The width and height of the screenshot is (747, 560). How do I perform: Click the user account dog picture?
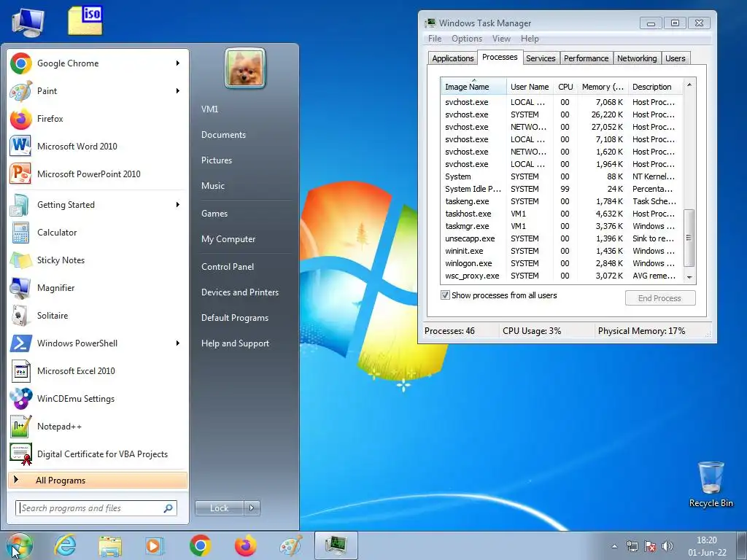245,69
